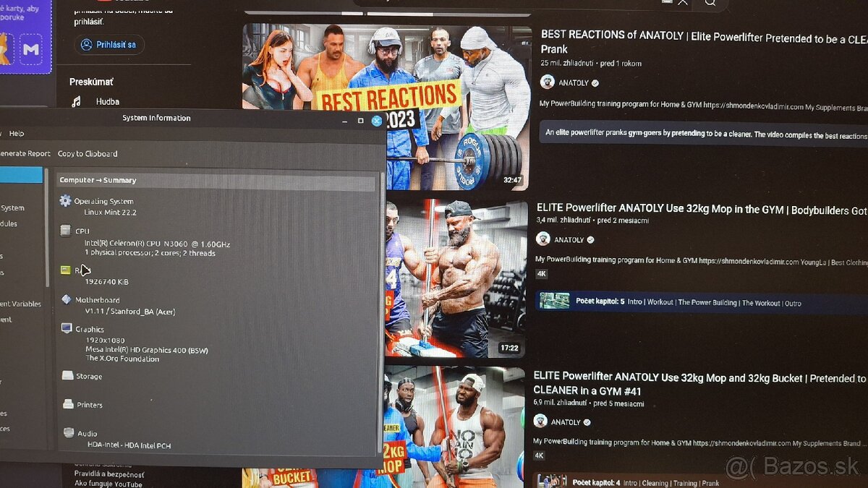Click YouTube search magnifier icon
The width and height of the screenshot is (868, 488).
coord(710,3)
